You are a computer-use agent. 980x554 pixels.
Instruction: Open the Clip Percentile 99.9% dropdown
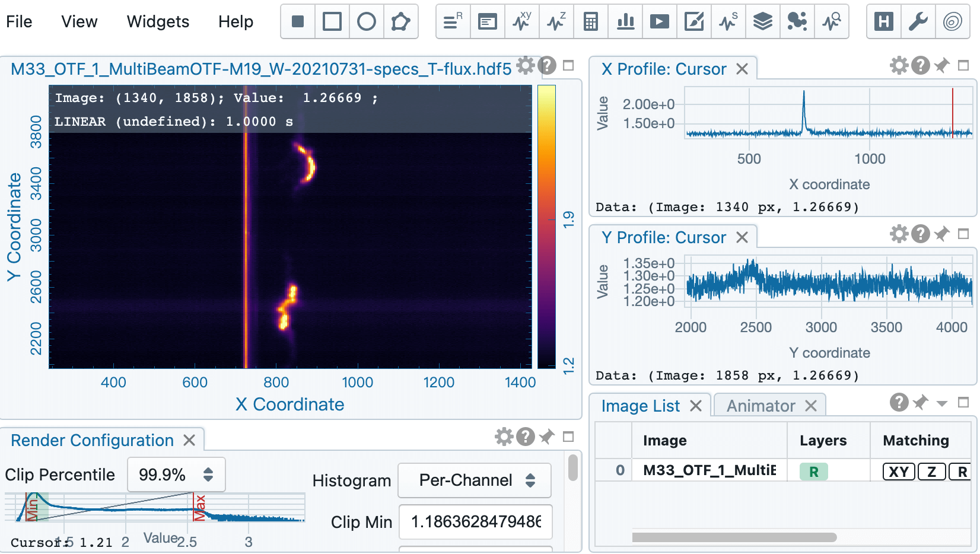tap(176, 475)
